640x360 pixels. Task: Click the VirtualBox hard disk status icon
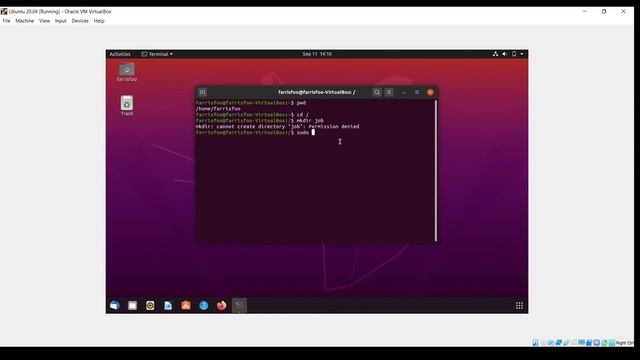535,342
